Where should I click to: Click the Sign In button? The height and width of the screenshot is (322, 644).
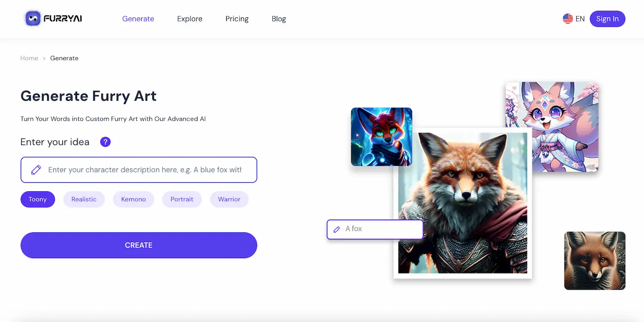pos(608,18)
